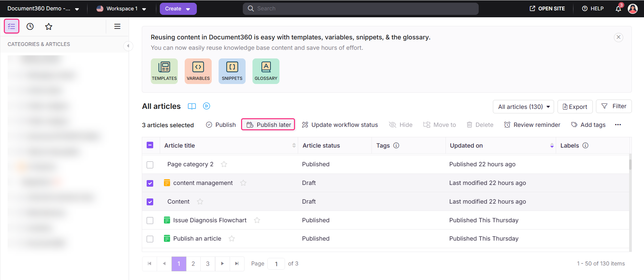Open the Document360 Demo project dropdown
This screenshot has width=644, height=280.
coord(43,9)
